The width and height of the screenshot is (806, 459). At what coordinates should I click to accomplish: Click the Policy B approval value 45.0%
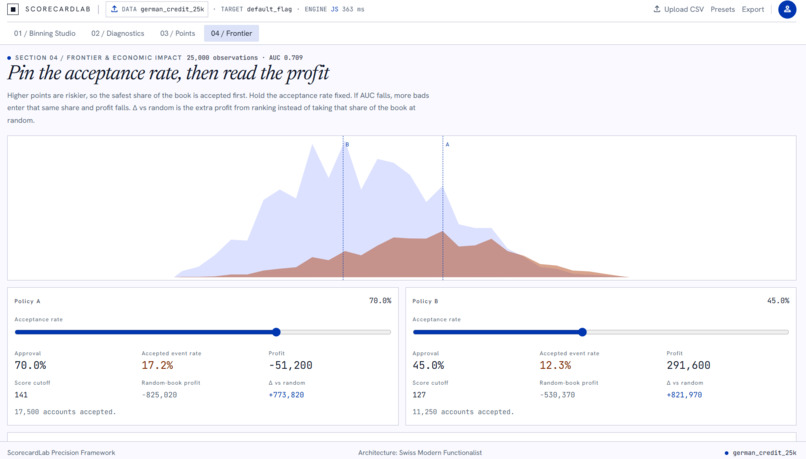[428, 365]
